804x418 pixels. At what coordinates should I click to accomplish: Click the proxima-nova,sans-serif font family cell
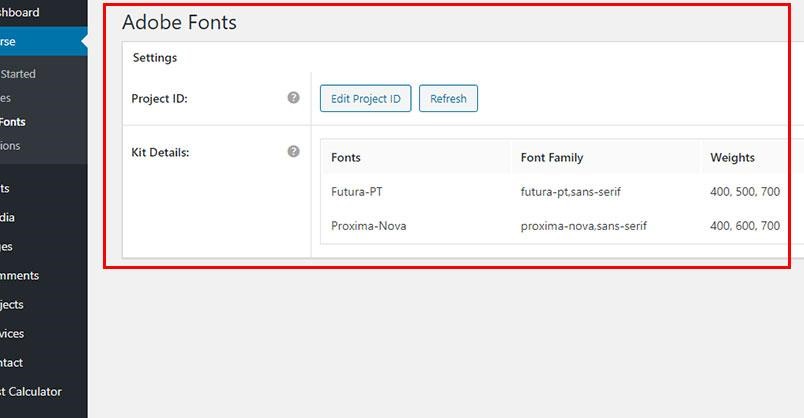point(584,226)
